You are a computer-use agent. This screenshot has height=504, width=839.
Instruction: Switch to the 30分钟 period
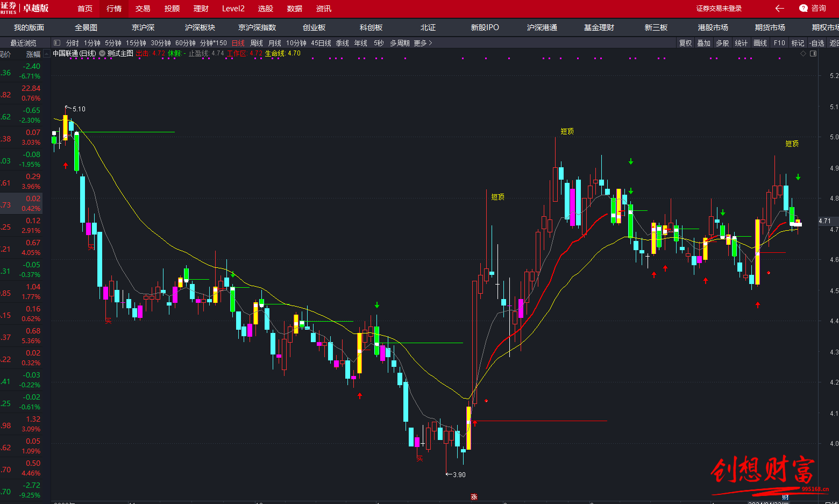[161, 43]
